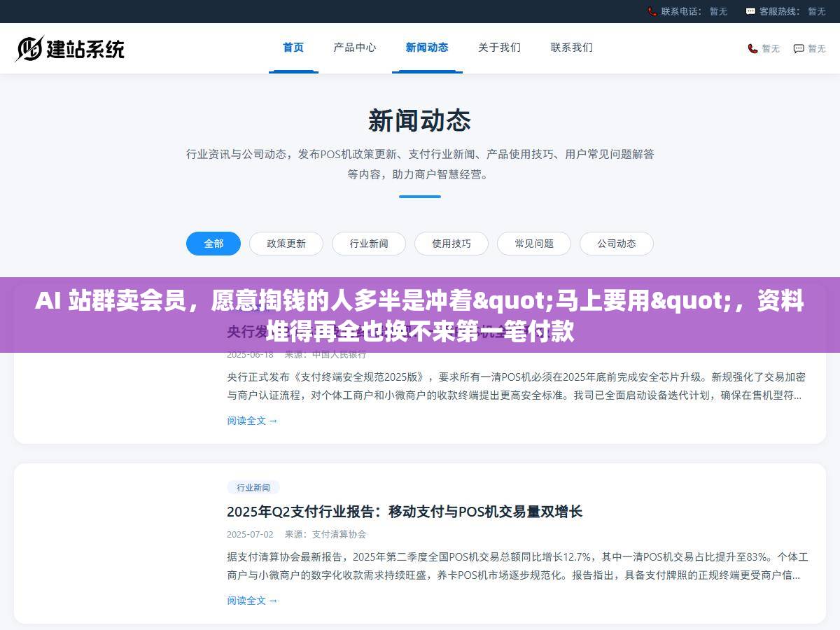Open the 首页 navigation tab
Screen dimensions: 840x630
293,48
